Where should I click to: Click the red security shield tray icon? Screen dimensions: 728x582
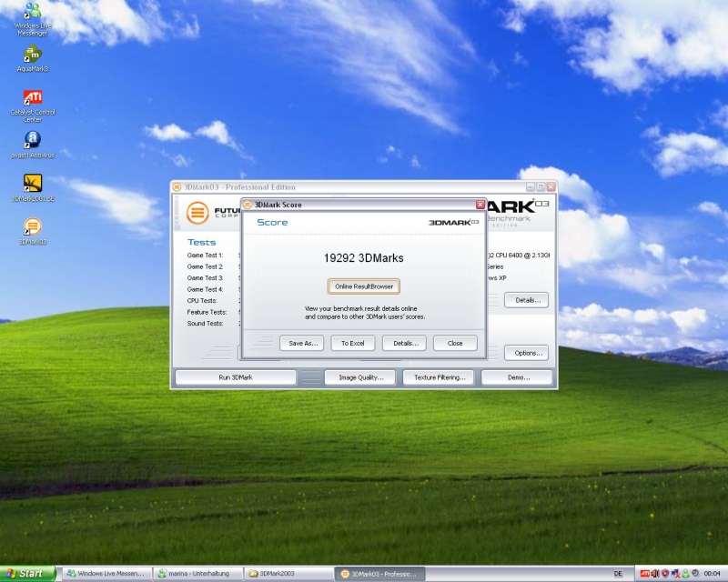(x=665, y=574)
